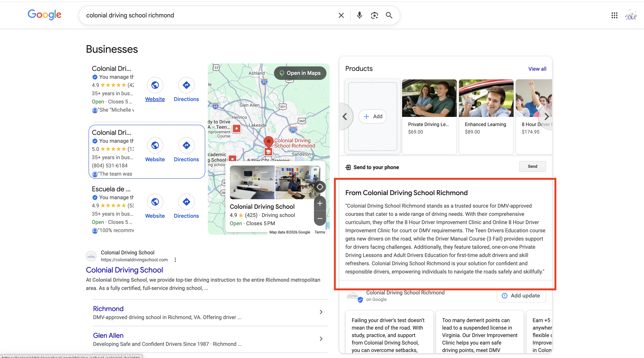Click Website globe icon for first Colonial listing

tap(155, 85)
